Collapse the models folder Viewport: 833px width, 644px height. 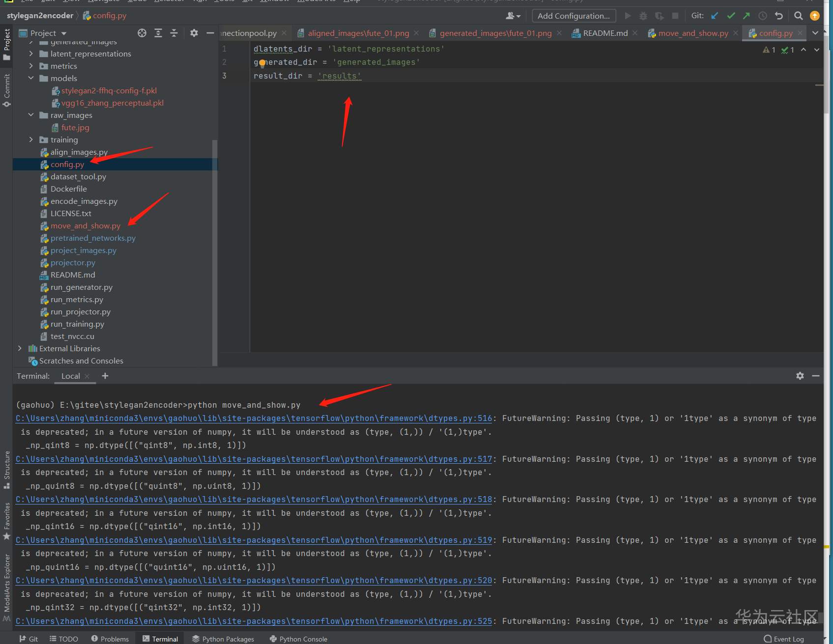click(31, 78)
